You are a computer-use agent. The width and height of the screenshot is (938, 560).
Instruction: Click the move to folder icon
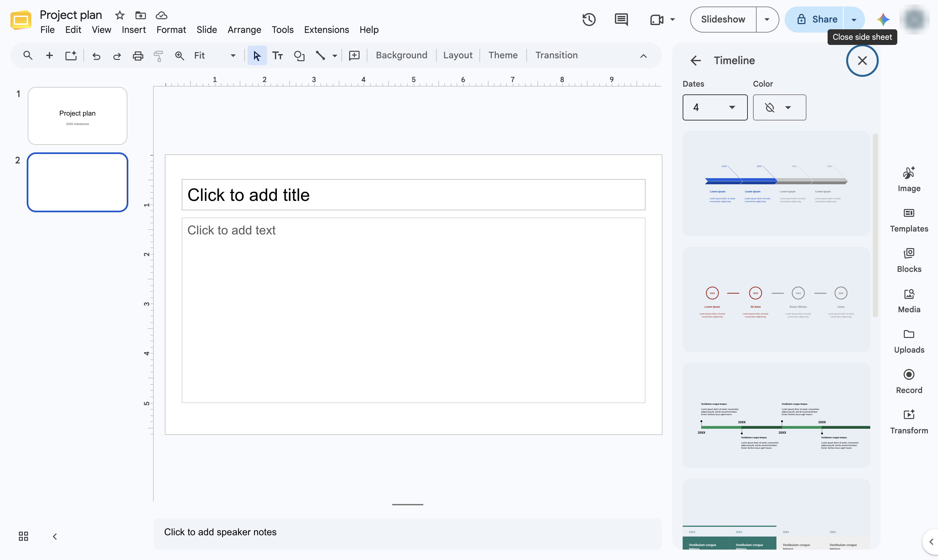pyautogui.click(x=140, y=15)
